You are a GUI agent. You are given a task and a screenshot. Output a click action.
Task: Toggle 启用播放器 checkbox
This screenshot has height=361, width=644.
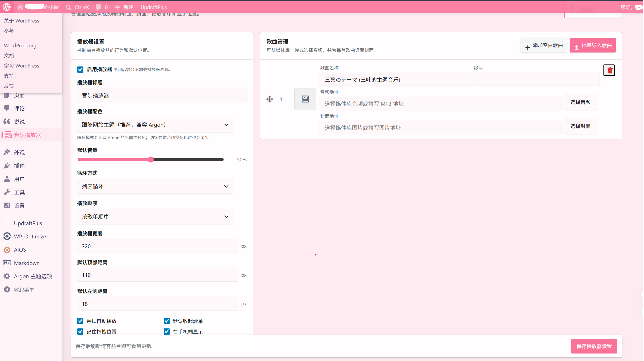(80, 69)
